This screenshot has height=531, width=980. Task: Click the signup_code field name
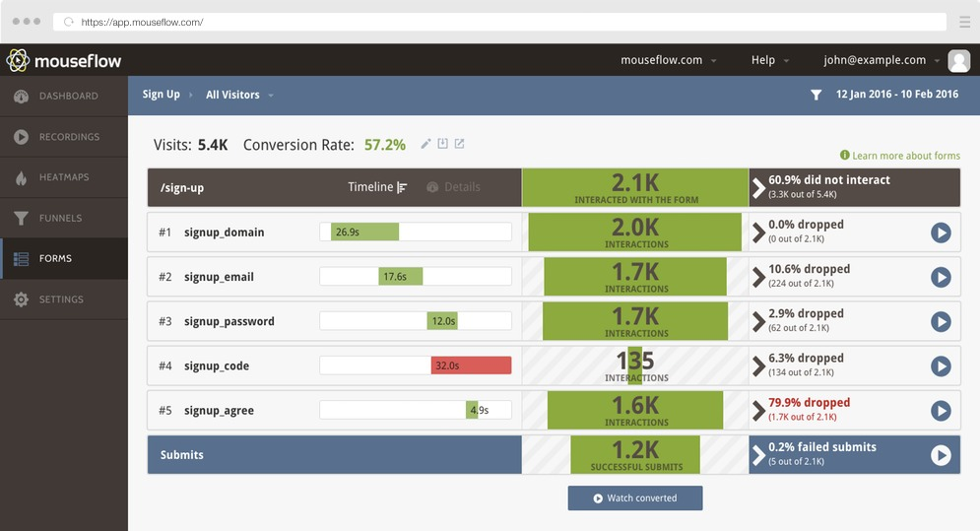tap(217, 365)
